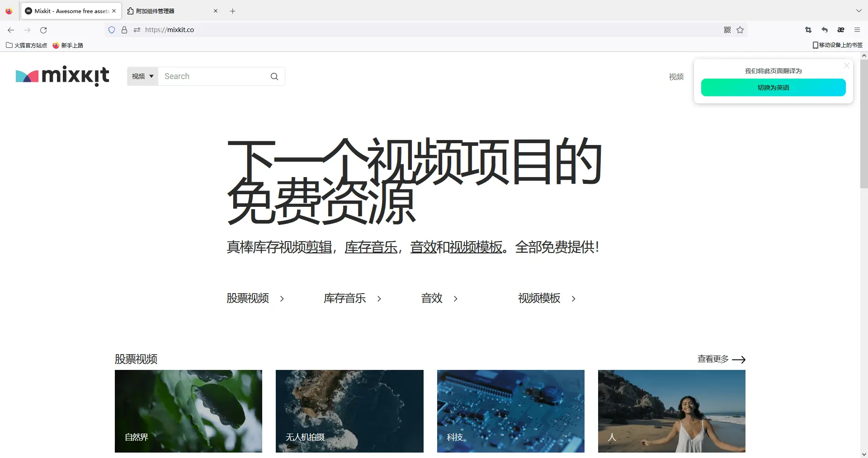The height and width of the screenshot is (458, 868).
Task: Open the 音效 category link
Action: tap(439, 299)
